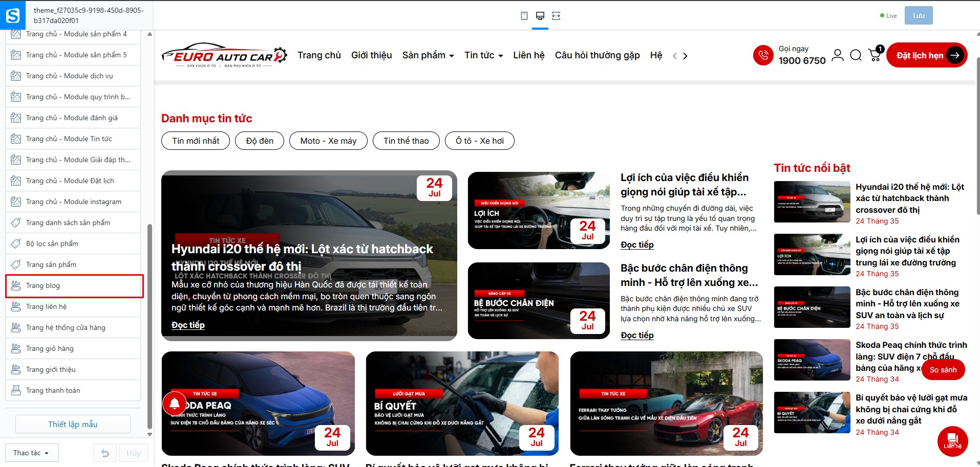Open Trang liên hệ settings
This screenshot has height=467, width=980.
click(x=73, y=306)
